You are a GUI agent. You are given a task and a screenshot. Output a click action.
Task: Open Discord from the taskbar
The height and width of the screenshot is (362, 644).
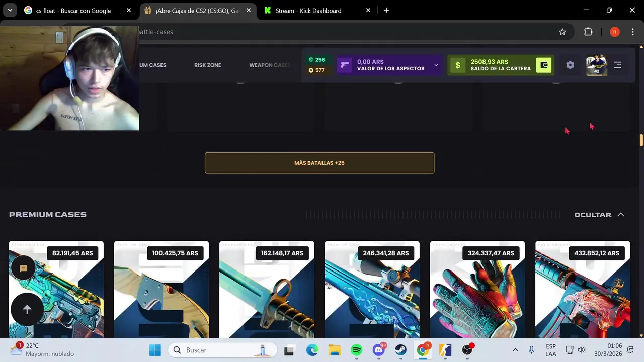pyautogui.click(x=379, y=350)
